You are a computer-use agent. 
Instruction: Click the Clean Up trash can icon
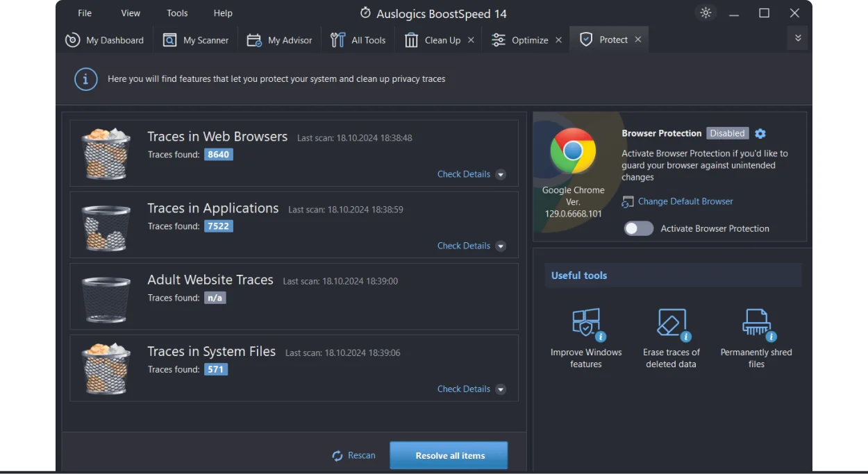click(x=411, y=40)
